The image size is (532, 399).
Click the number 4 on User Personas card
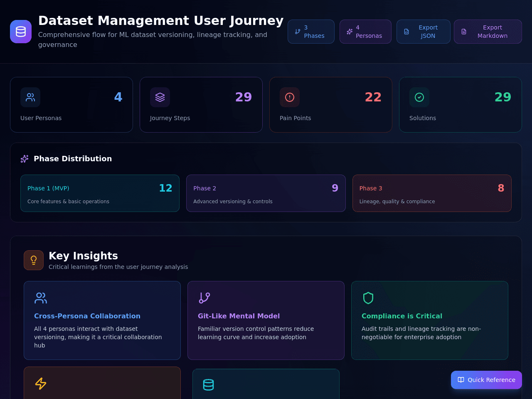click(118, 97)
